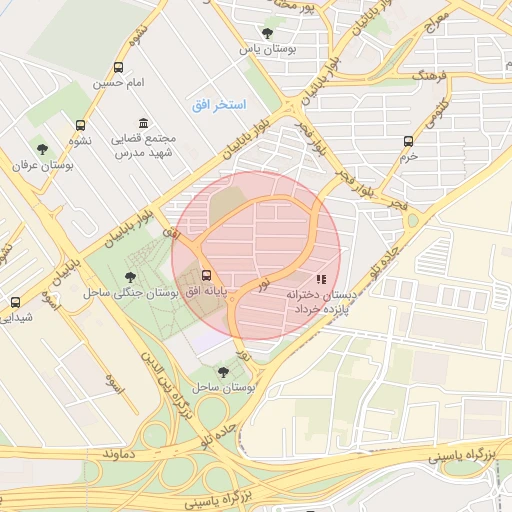Select the tree icon for بوستان جنگلی ساحل
The image size is (512, 512).
tap(130, 277)
